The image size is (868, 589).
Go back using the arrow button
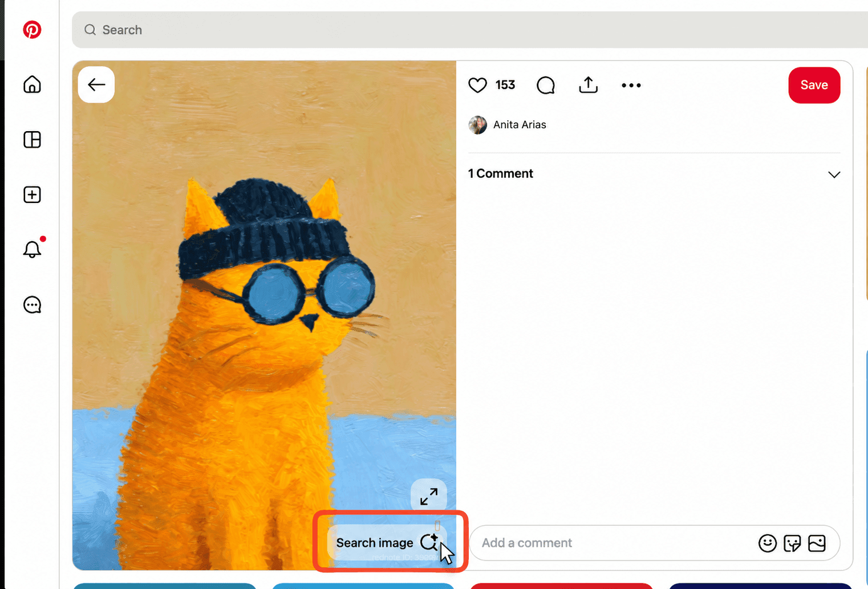click(x=96, y=84)
